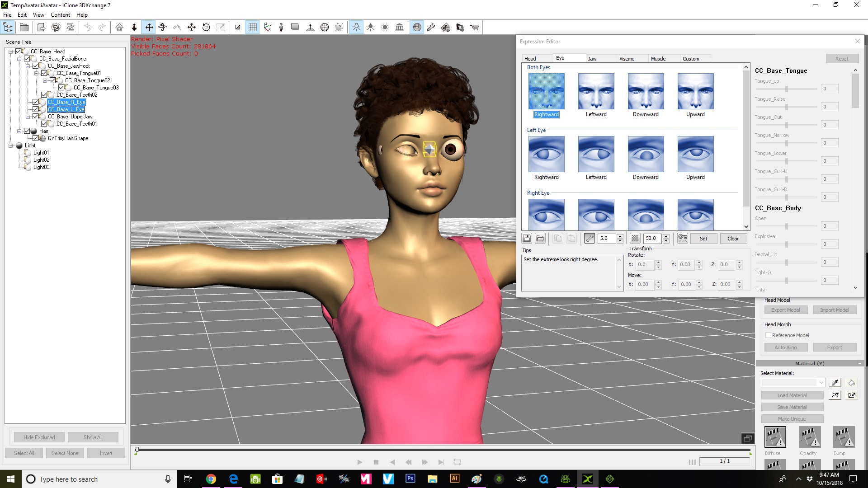868x488 pixels.
Task: Collapse the Light tree node
Action: 11,145
